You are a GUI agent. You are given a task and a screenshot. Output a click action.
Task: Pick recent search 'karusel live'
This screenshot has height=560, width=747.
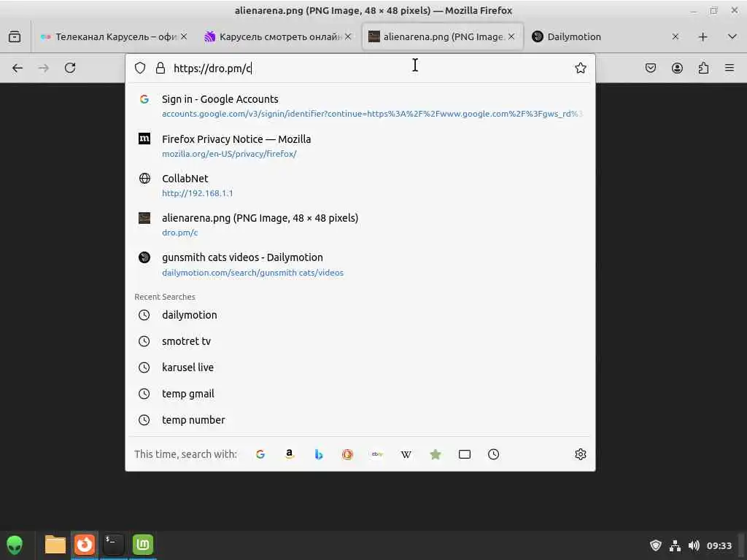click(x=360, y=367)
